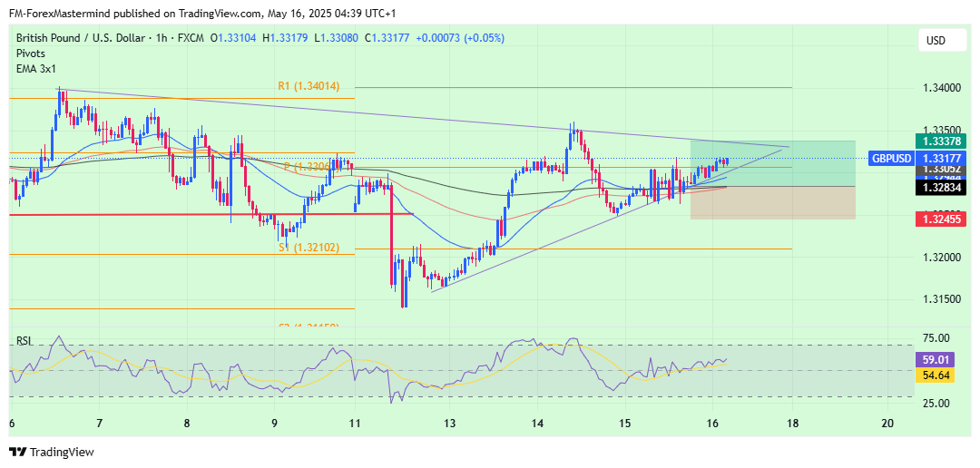The image size is (980, 468).
Task: Click the change value +0.00073 (+0.05%)
Action: pyautogui.click(x=459, y=38)
